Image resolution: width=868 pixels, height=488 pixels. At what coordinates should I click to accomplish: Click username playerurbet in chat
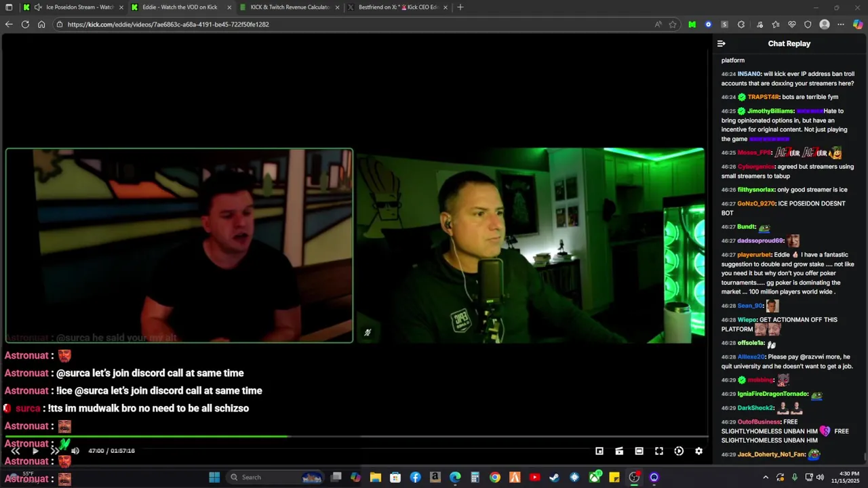tap(754, 255)
